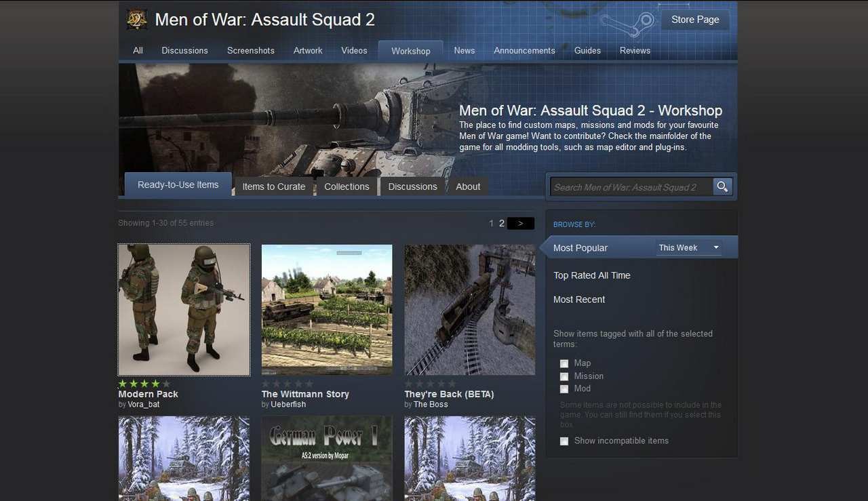This screenshot has width=868, height=501.
Task: Click the next page arrow button
Action: [520, 223]
